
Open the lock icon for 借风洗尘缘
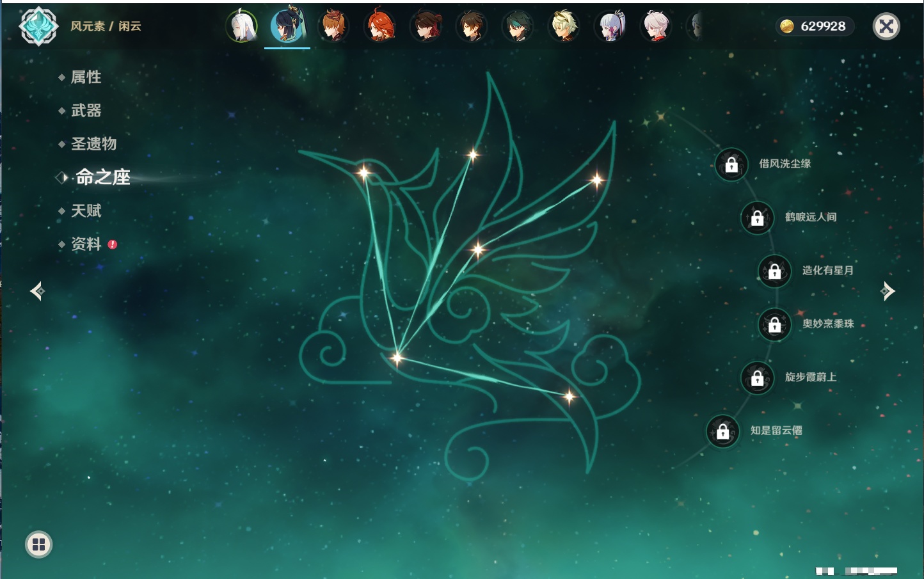tap(731, 165)
